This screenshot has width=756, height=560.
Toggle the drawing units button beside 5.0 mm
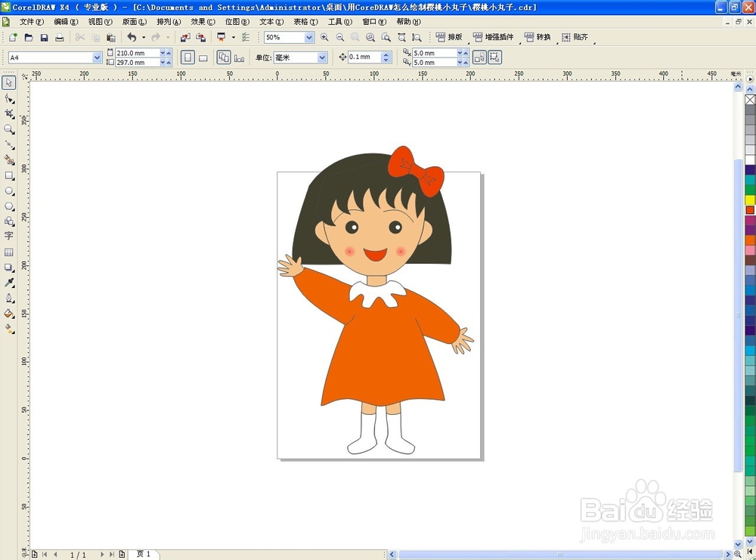[479, 57]
